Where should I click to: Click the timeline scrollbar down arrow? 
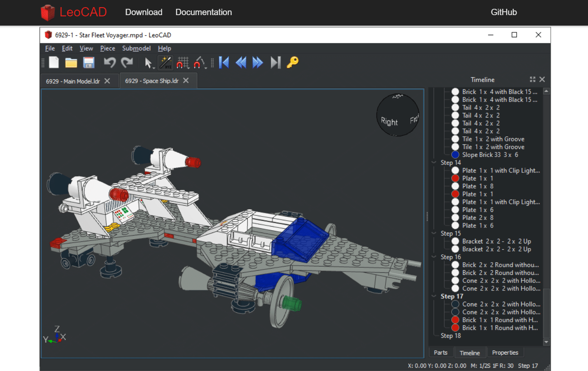pyautogui.click(x=546, y=342)
